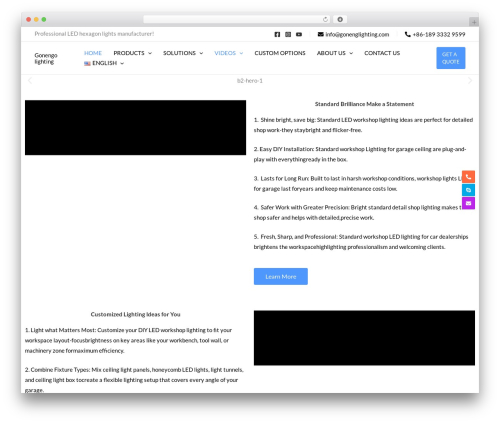Click the envelope icon beside info email
This screenshot has height=423, width=500.
(320, 34)
